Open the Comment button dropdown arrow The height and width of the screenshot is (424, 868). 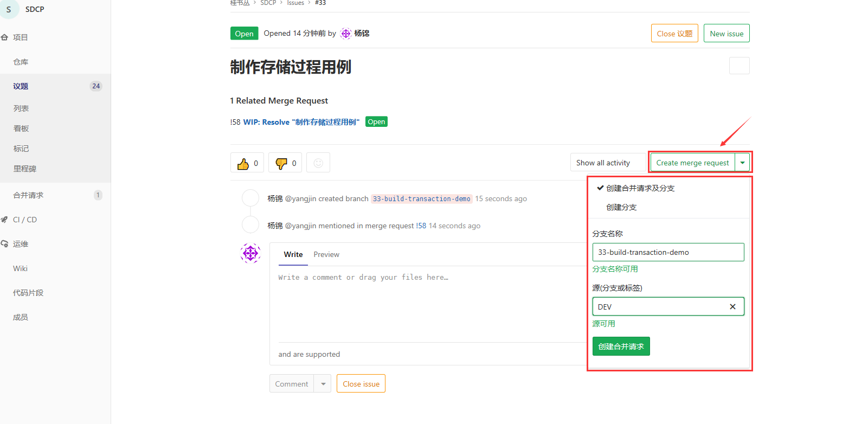pos(323,384)
